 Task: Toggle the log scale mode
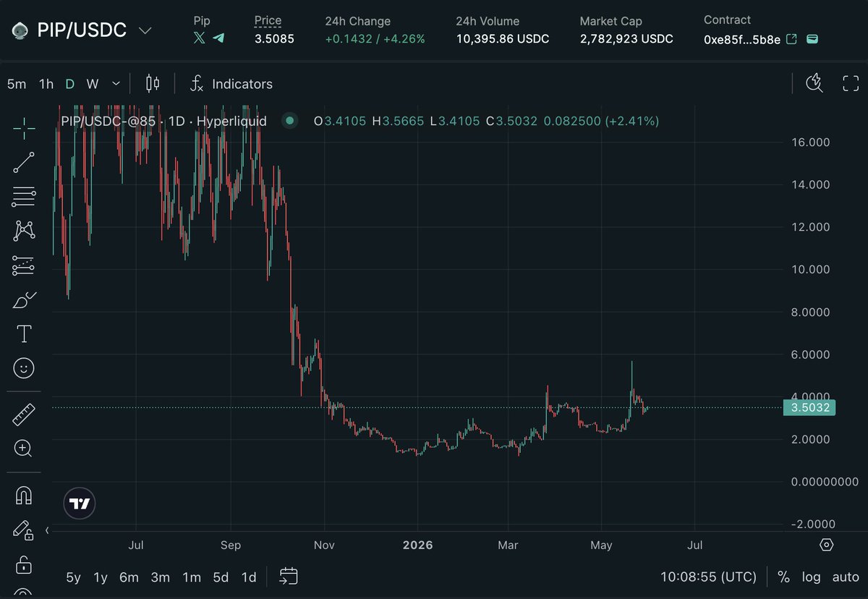(x=812, y=577)
